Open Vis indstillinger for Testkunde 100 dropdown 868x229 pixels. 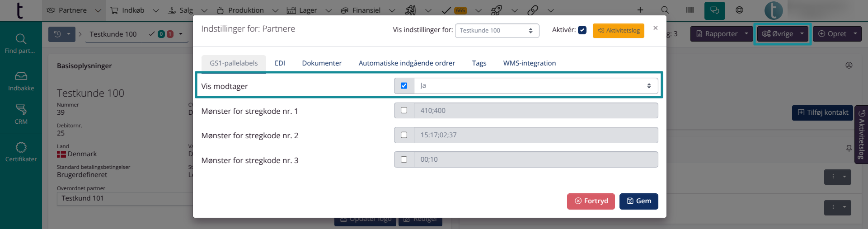pos(497,31)
